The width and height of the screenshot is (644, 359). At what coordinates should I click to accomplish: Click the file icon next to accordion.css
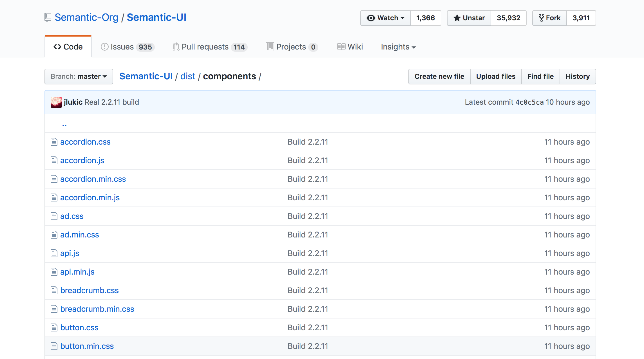click(x=54, y=142)
